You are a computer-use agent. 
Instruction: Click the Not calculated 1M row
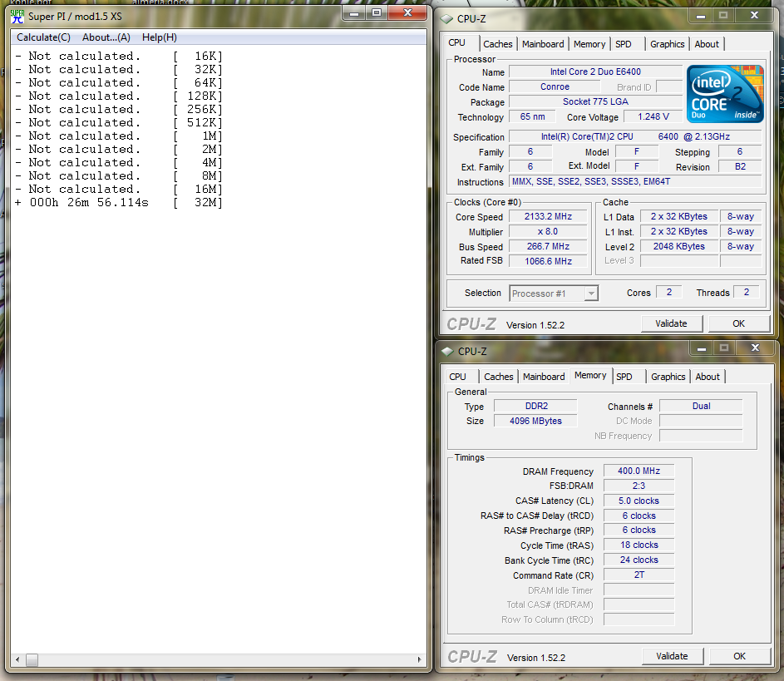119,136
